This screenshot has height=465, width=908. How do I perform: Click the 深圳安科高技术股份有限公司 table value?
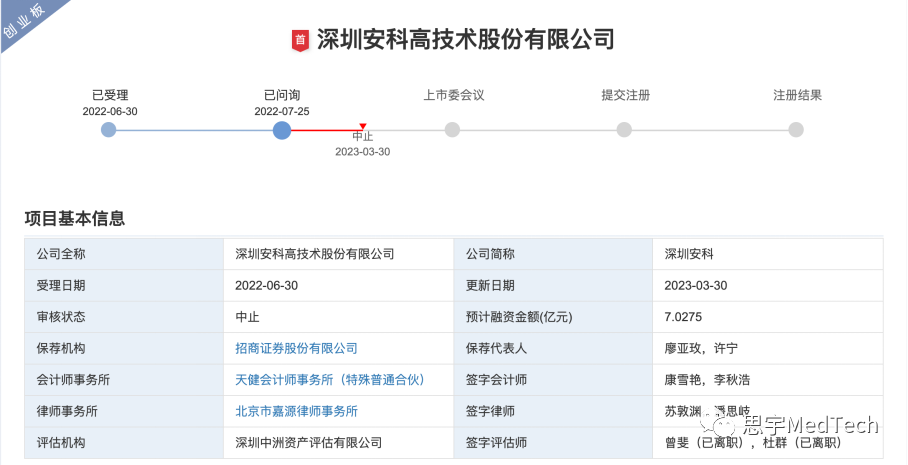[314, 254]
